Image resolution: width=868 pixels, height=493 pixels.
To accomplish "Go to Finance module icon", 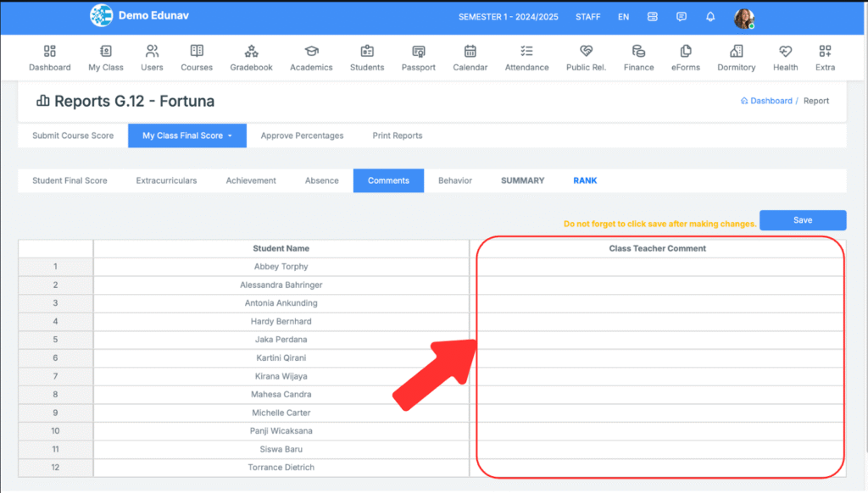I will (638, 52).
